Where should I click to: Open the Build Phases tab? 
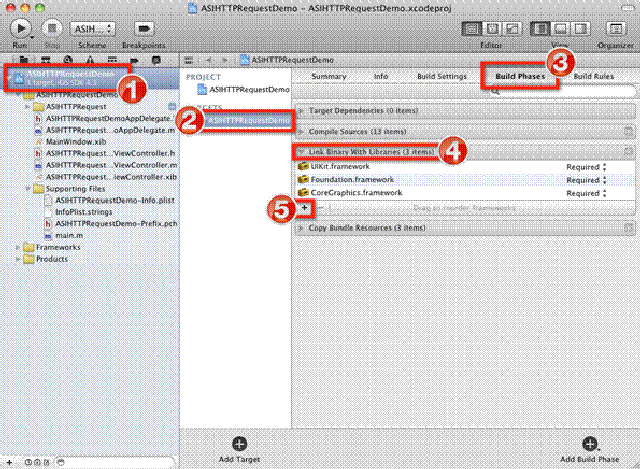point(520,76)
